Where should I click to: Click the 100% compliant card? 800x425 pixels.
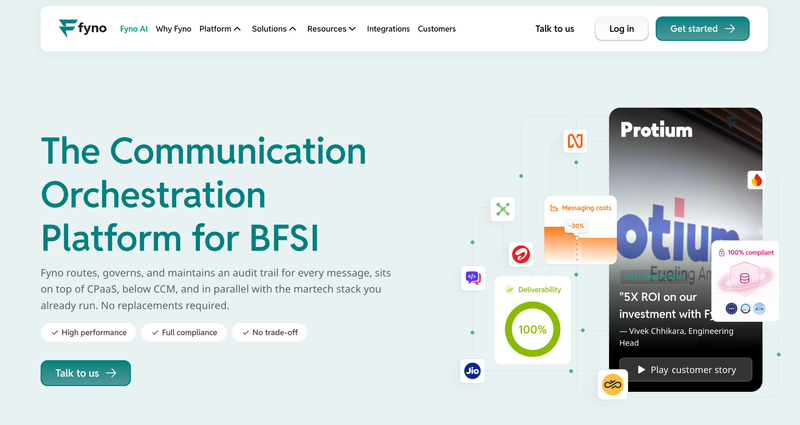[745, 281]
